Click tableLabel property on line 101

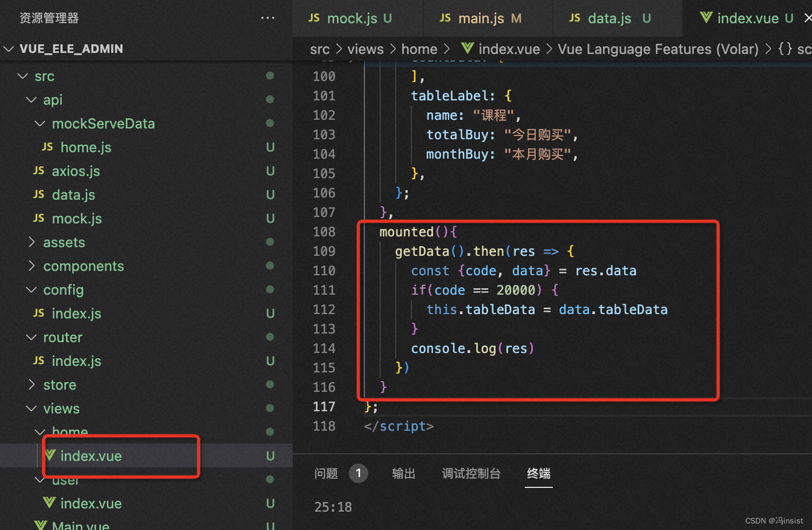point(449,96)
